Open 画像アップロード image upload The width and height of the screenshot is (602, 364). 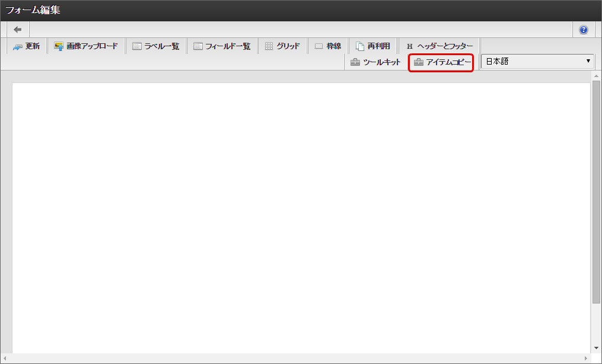[x=87, y=46]
